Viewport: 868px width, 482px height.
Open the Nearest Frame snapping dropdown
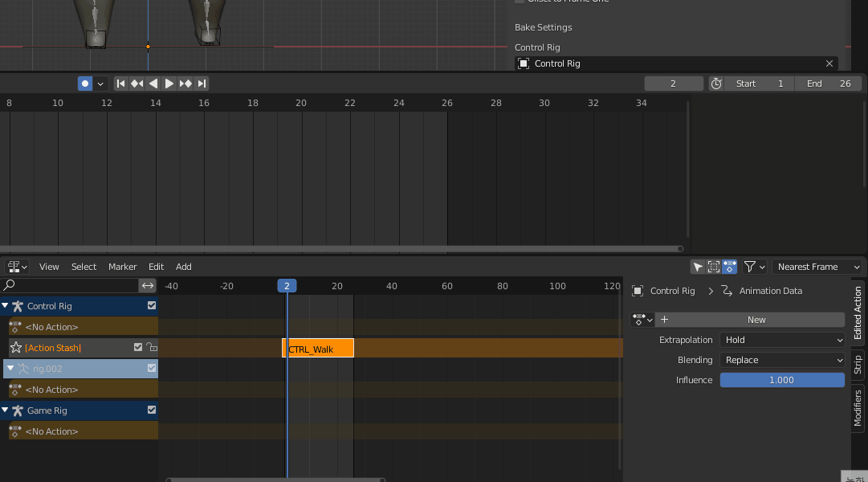click(817, 267)
